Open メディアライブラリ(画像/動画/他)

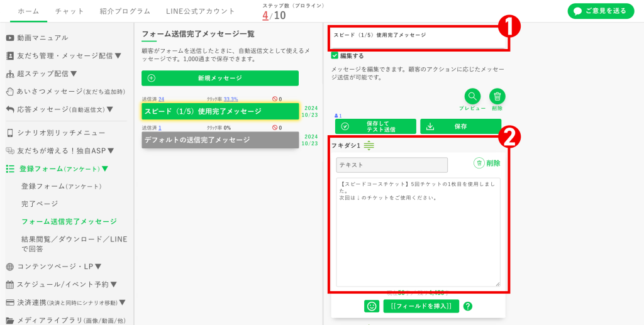tap(71, 321)
